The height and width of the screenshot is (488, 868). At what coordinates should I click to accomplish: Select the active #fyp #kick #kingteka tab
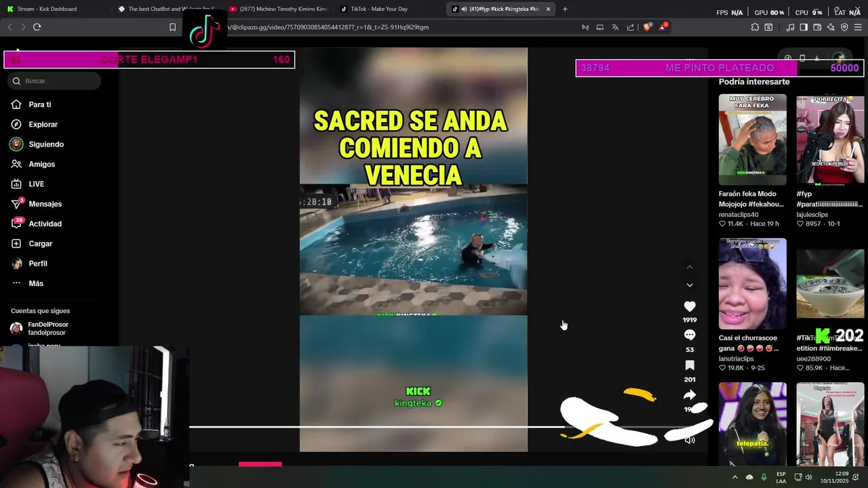(498, 9)
